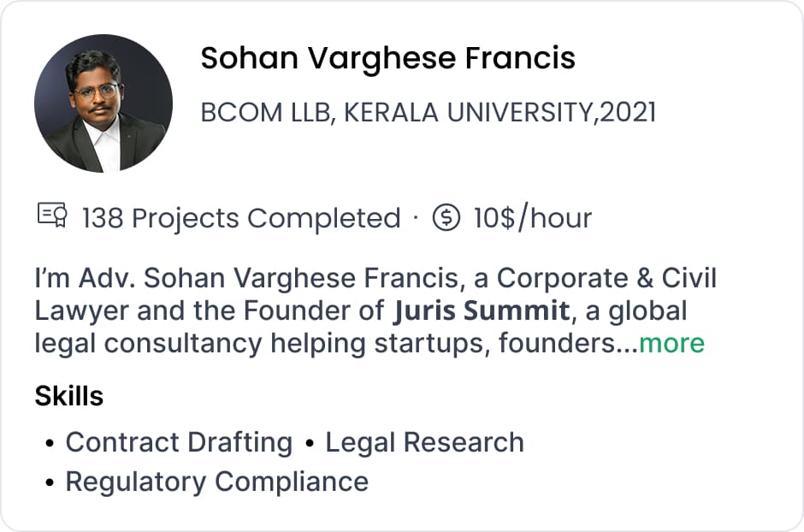Click the dollar coin rate icon
804x532 pixels.
[x=446, y=217]
